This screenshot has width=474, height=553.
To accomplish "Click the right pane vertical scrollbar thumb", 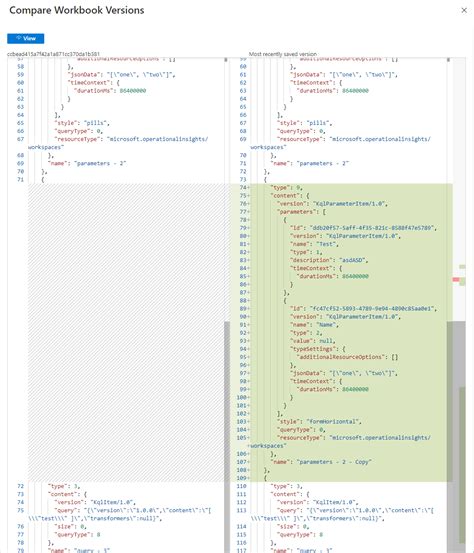I will pyautogui.click(x=450, y=437).
